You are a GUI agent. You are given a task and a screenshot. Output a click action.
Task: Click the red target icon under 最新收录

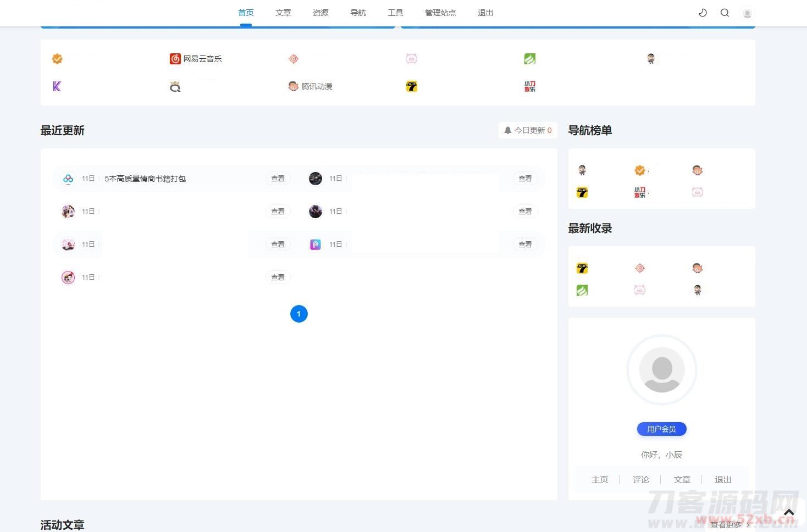639,268
